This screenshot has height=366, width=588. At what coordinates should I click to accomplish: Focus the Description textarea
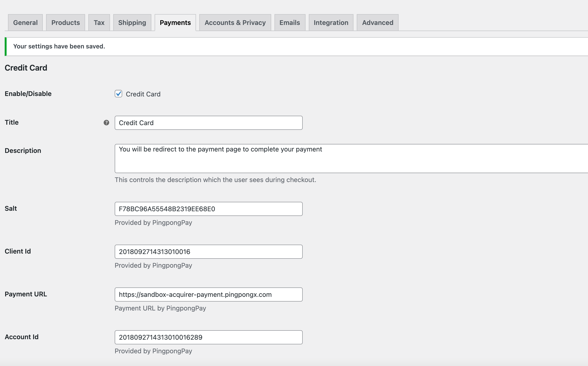pos(351,159)
